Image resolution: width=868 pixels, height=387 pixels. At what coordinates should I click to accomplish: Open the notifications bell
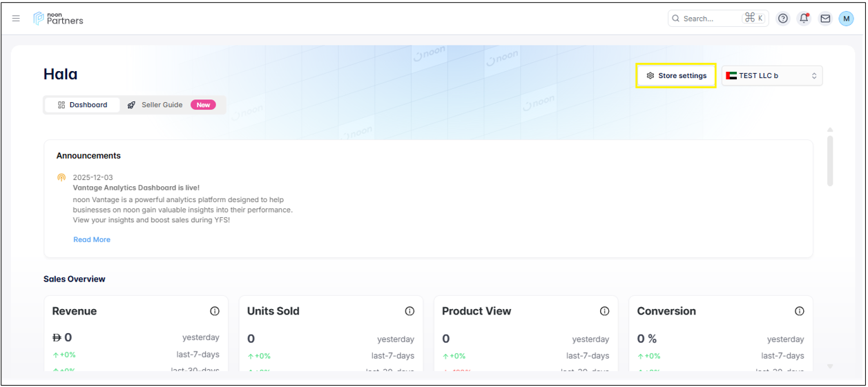coord(804,19)
